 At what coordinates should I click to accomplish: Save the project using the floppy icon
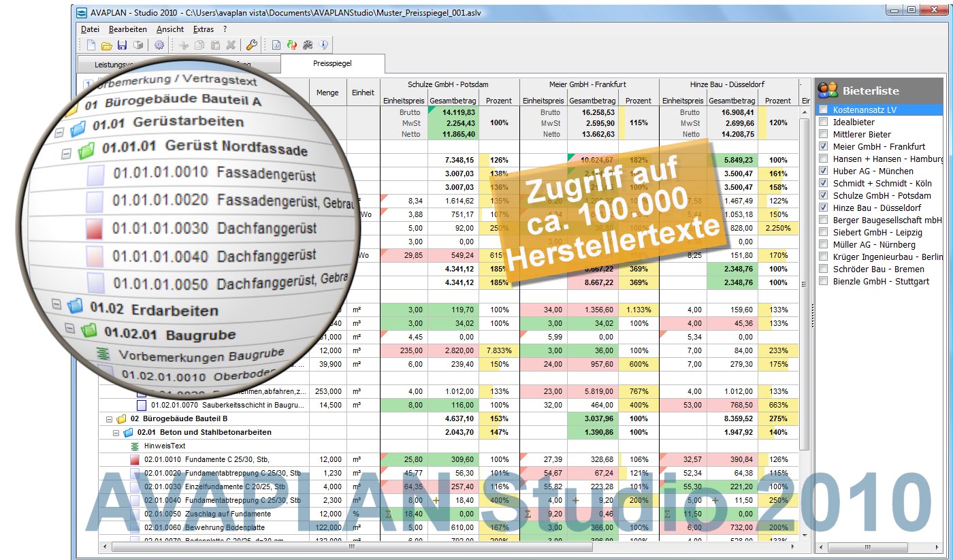tap(123, 46)
